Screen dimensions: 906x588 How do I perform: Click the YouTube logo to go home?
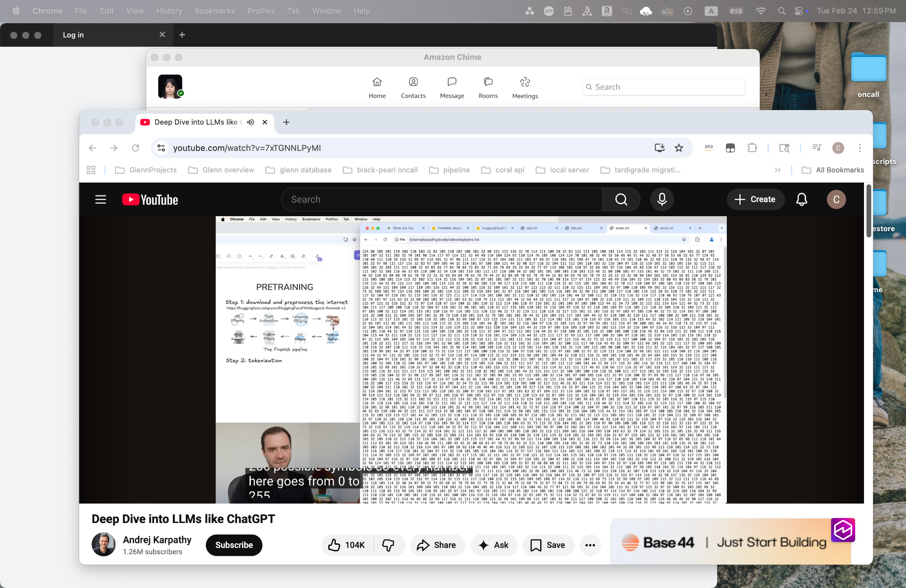150,199
